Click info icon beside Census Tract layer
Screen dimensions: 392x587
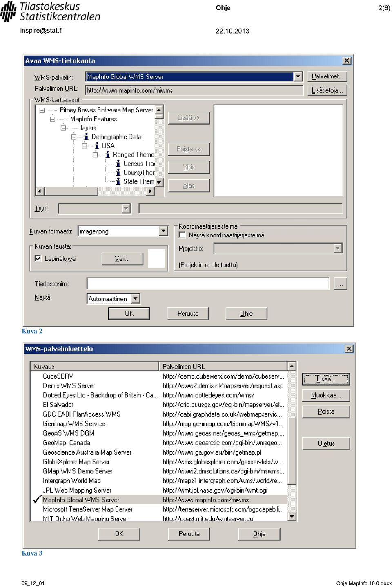(118, 164)
